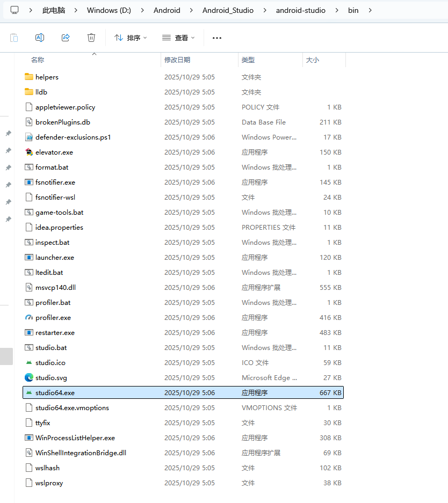Viewport: 448px width, 503px height.
Task: Select the restarter.exe icon
Action: (29, 332)
